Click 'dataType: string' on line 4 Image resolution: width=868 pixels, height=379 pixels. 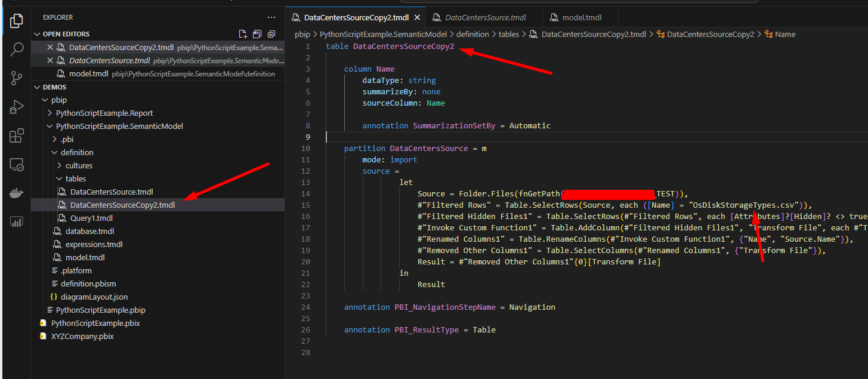point(399,80)
